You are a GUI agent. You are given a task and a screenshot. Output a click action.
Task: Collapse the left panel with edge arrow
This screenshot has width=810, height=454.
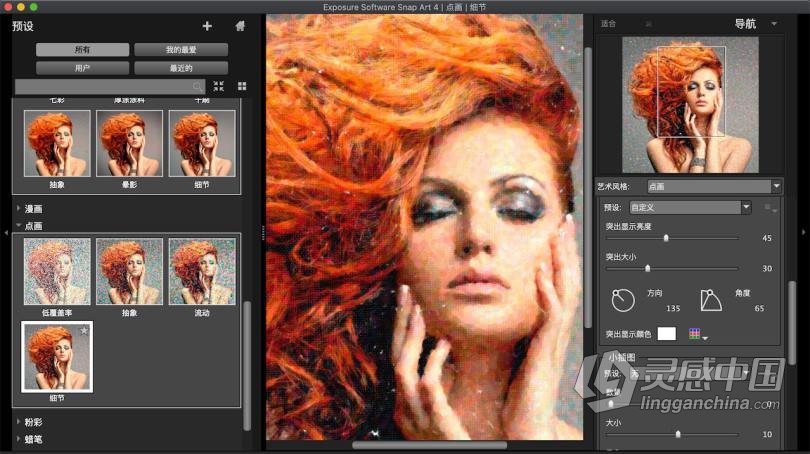point(6,233)
